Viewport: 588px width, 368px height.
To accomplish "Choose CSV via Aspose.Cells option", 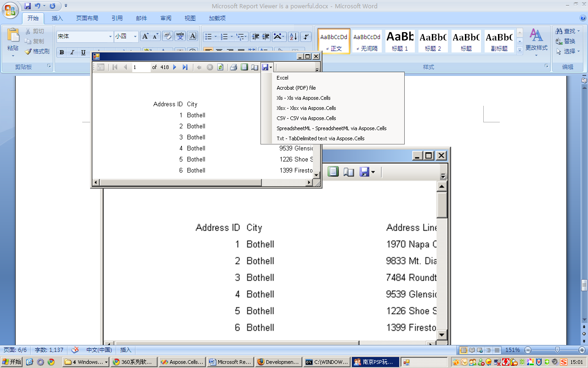I will point(333,118).
